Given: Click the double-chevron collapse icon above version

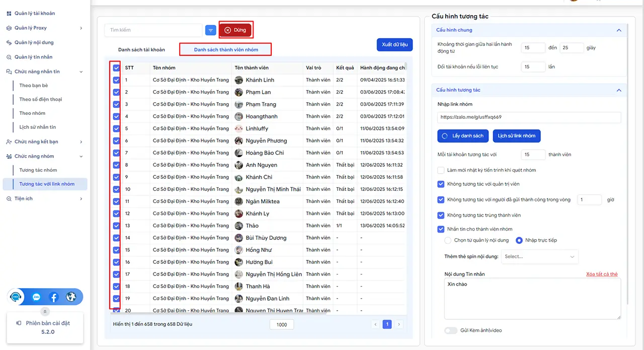Looking at the screenshot, I should click(45, 312).
